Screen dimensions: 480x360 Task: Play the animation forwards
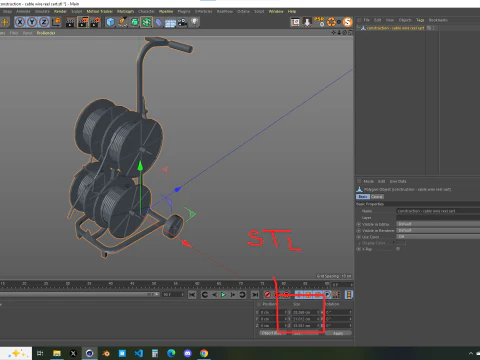click(x=224, y=295)
